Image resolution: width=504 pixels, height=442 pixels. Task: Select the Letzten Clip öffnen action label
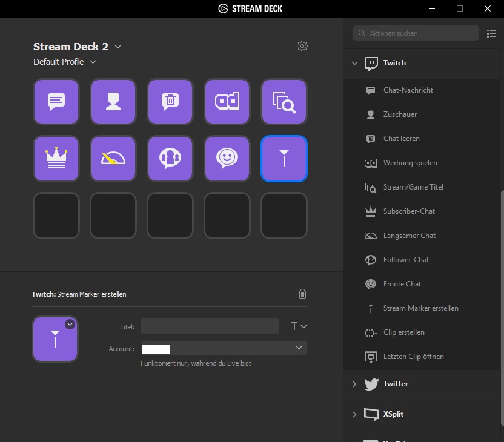pos(413,357)
